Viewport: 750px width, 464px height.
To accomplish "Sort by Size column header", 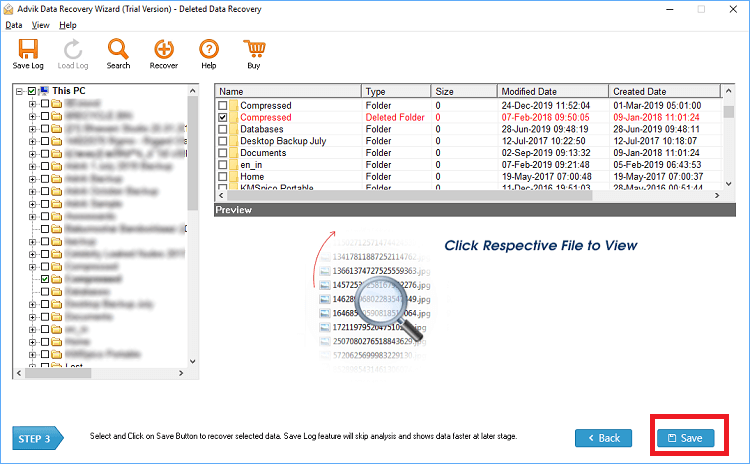I will click(x=464, y=91).
